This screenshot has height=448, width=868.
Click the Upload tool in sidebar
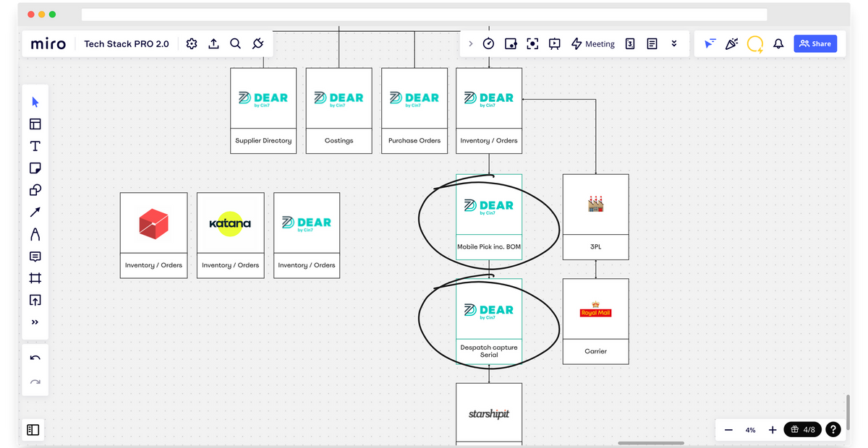click(x=35, y=300)
